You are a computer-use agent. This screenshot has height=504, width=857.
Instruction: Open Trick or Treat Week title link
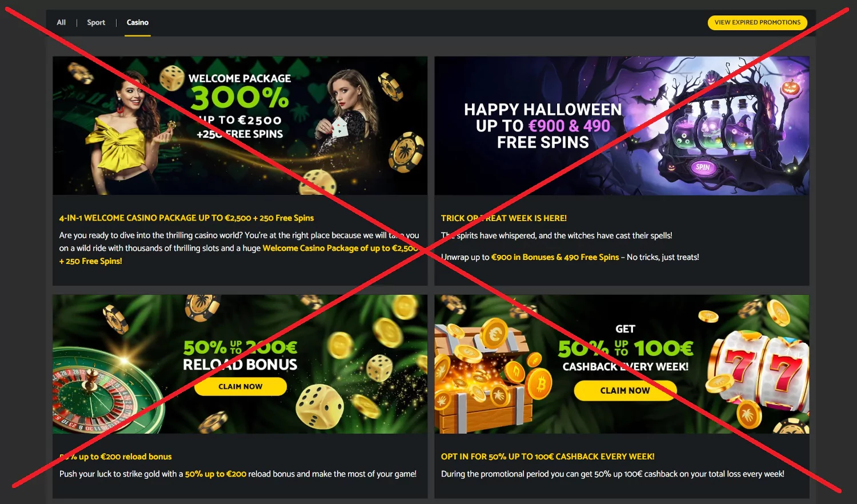coord(504,218)
